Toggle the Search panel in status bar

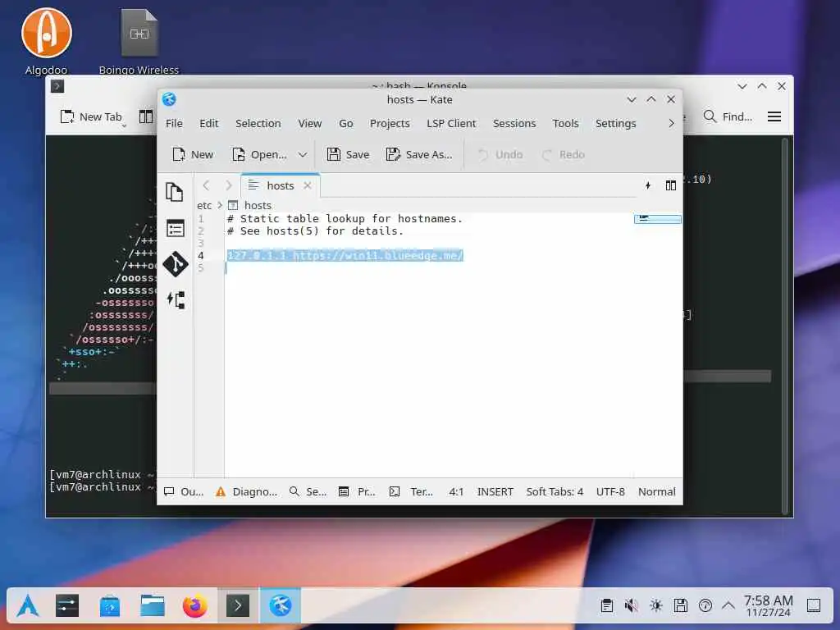point(308,492)
